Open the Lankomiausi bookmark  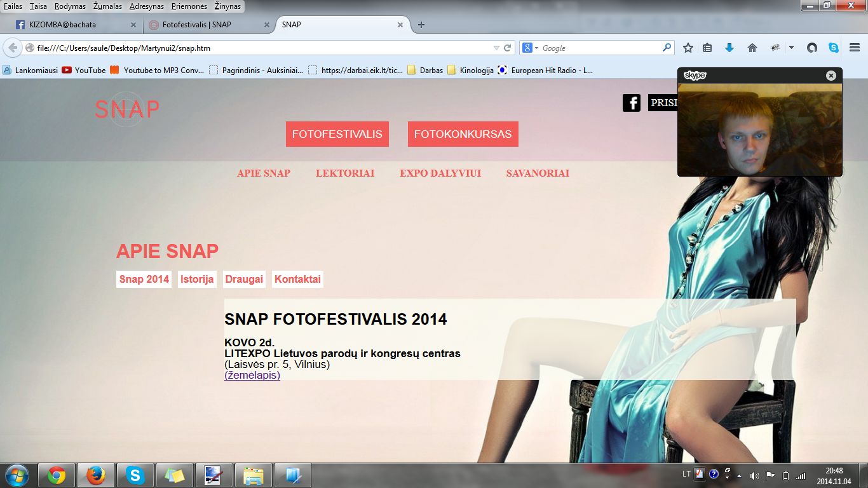tap(30, 70)
